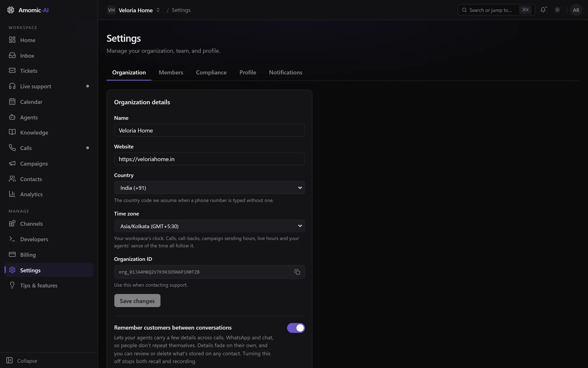View Analytics in sidebar
This screenshot has height=368, width=588.
[49, 194]
